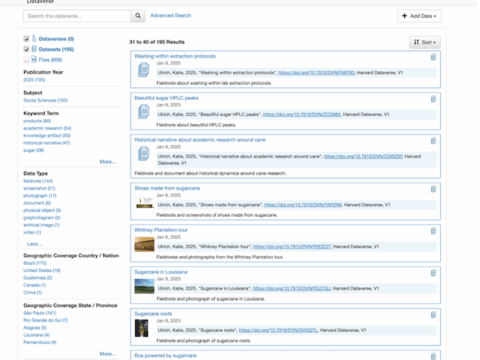Image resolution: width=480 pixels, height=360 pixels.
Task: Filter by data type screenshot (21)
Action: coord(39,188)
